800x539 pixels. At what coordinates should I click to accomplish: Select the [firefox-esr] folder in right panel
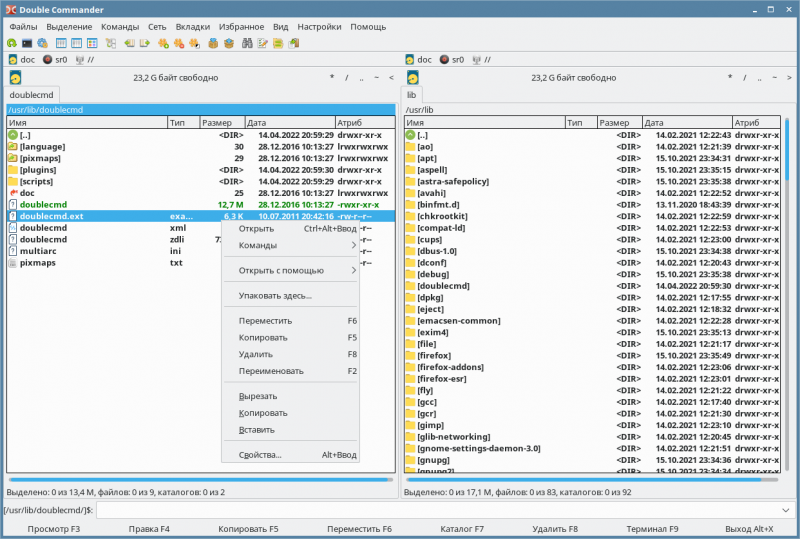click(593, 379)
